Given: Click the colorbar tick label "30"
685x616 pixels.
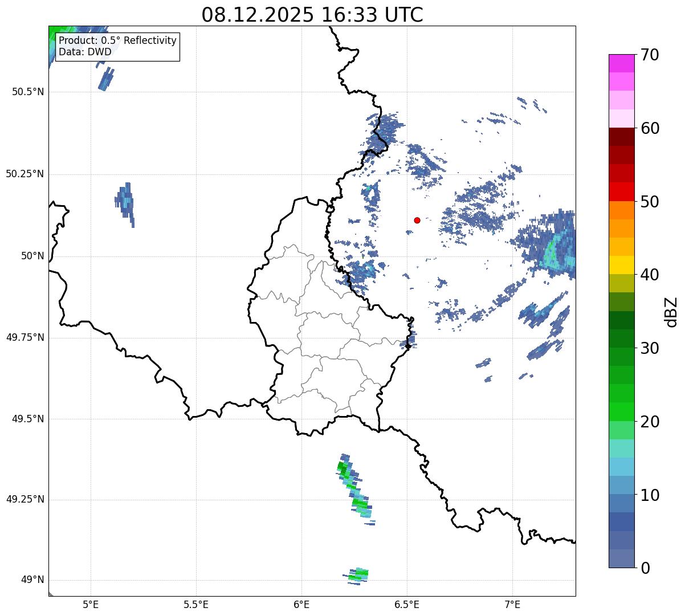Looking at the screenshot, I should (650, 348).
